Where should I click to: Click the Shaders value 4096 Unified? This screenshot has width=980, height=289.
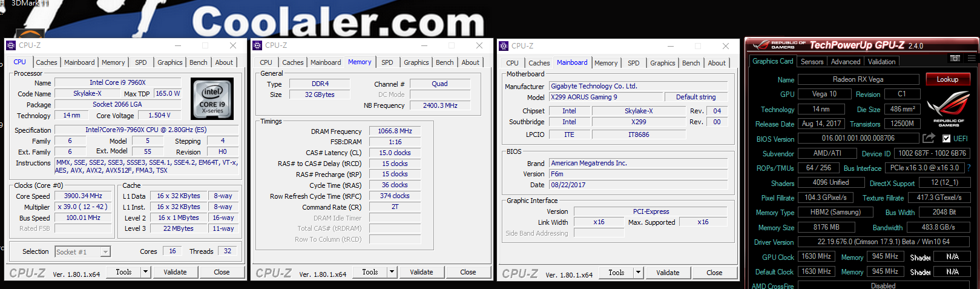830,182
